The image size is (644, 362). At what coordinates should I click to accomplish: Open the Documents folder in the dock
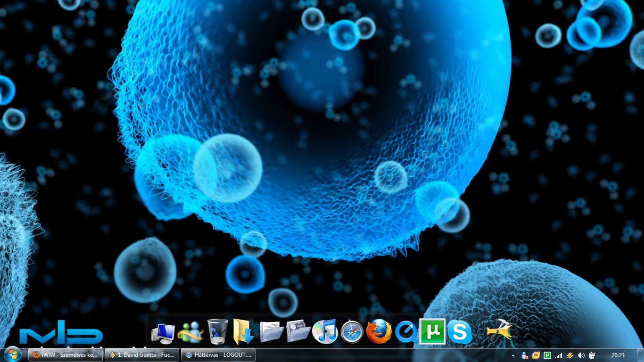pyautogui.click(x=271, y=332)
